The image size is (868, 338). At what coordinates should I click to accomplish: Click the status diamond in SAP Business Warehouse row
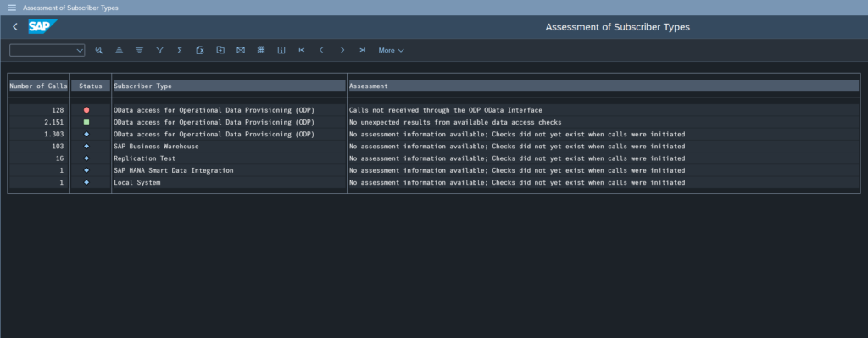click(86, 146)
